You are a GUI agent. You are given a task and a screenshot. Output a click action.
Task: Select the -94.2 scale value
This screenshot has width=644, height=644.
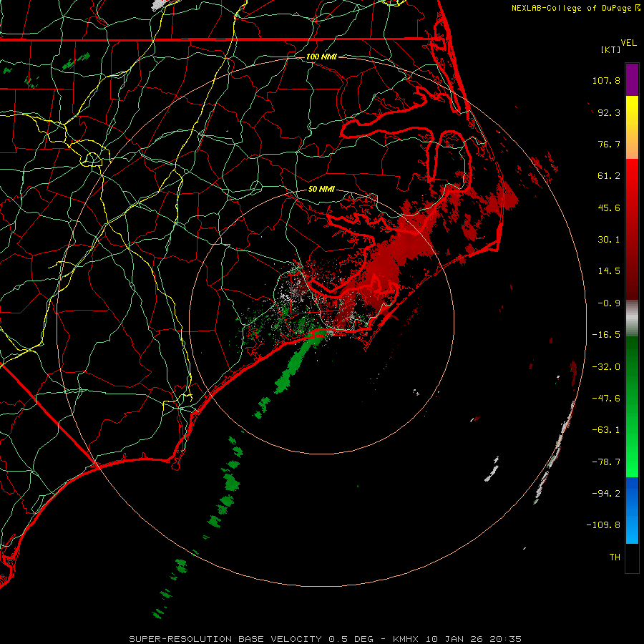click(x=606, y=493)
